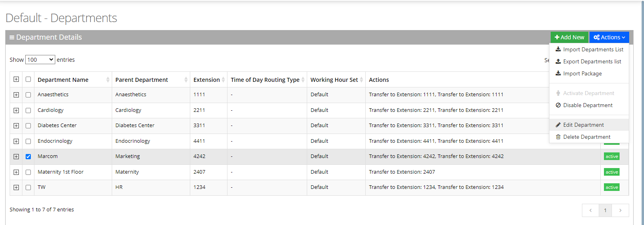
Task: Click the active status badge for TW
Action: tap(612, 187)
